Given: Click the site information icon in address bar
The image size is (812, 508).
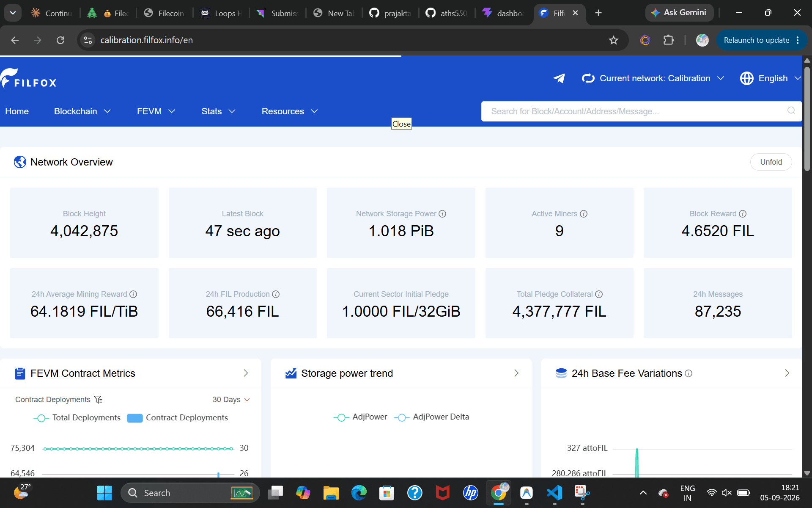Looking at the screenshot, I should tap(88, 40).
